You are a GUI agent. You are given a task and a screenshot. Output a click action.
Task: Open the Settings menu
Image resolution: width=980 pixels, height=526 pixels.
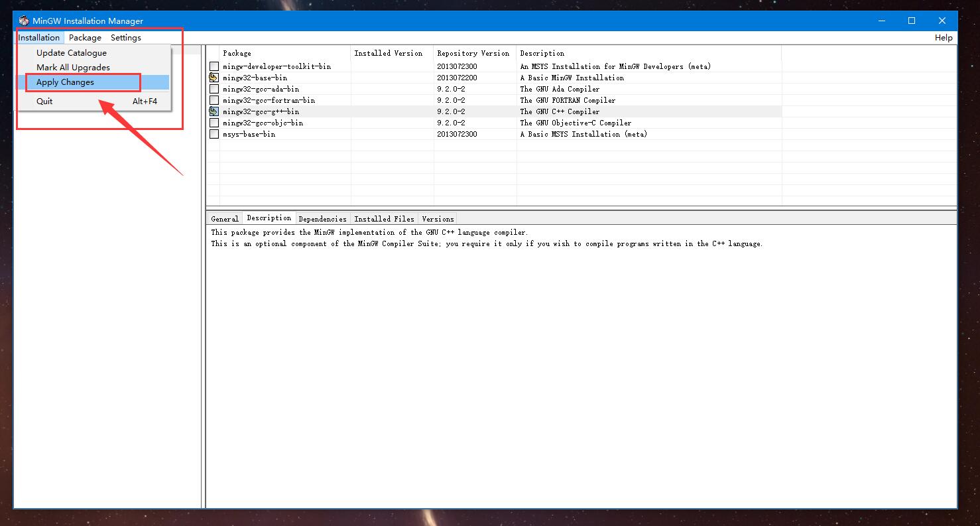click(x=126, y=38)
